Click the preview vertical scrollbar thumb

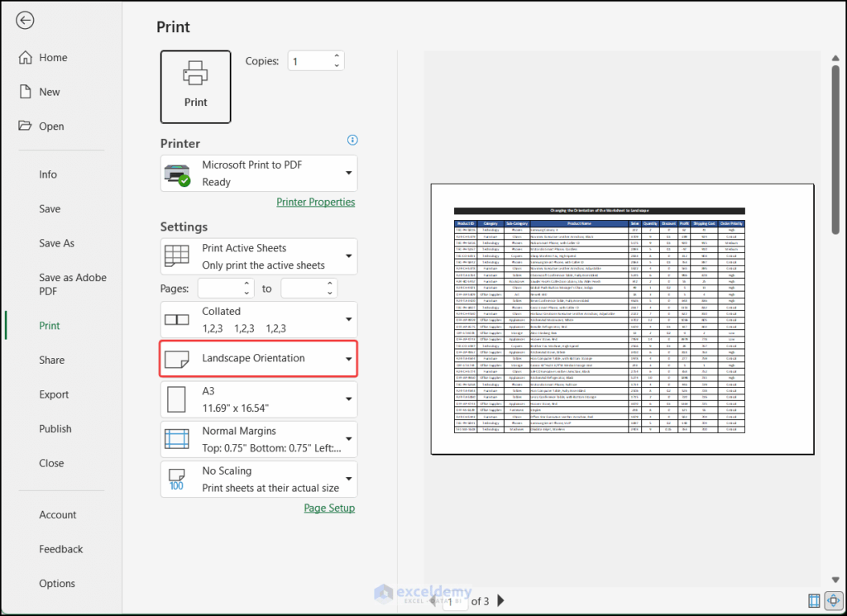(x=835, y=149)
